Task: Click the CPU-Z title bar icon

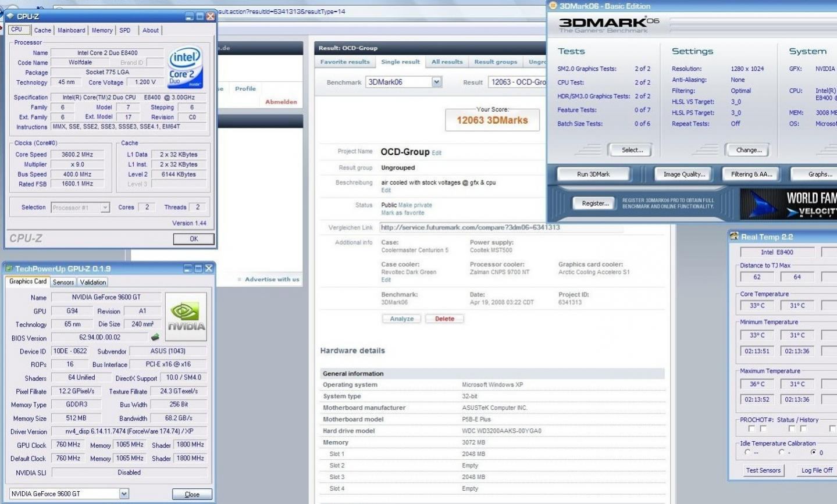Action: tap(10, 16)
